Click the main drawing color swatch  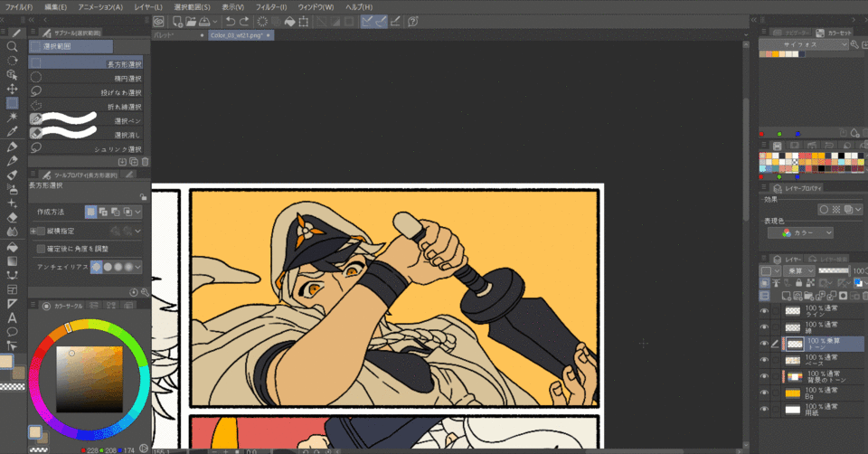click(6, 361)
